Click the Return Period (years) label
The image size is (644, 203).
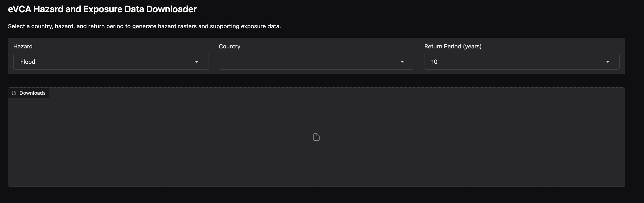453,46
